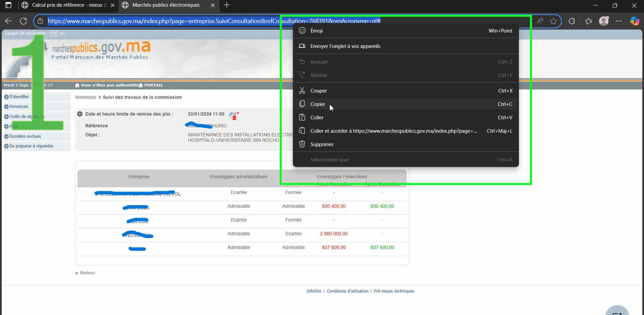Select Supprimer in the context menu
The width and height of the screenshot is (644, 315).
click(x=322, y=144)
